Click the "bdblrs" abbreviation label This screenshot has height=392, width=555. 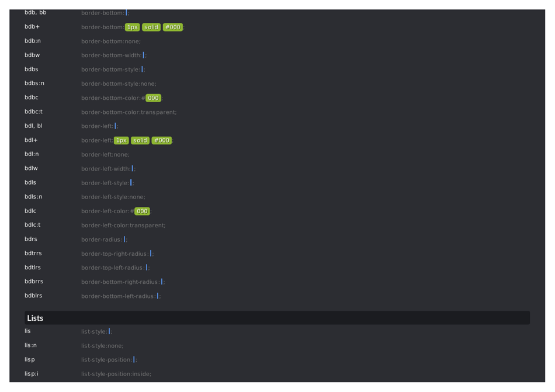pos(32,296)
